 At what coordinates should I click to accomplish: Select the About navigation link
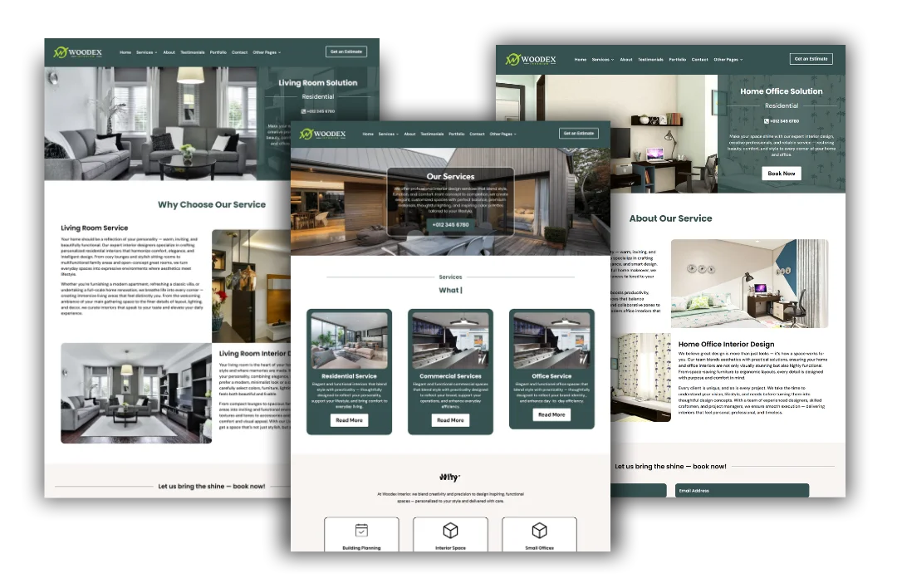tap(410, 133)
